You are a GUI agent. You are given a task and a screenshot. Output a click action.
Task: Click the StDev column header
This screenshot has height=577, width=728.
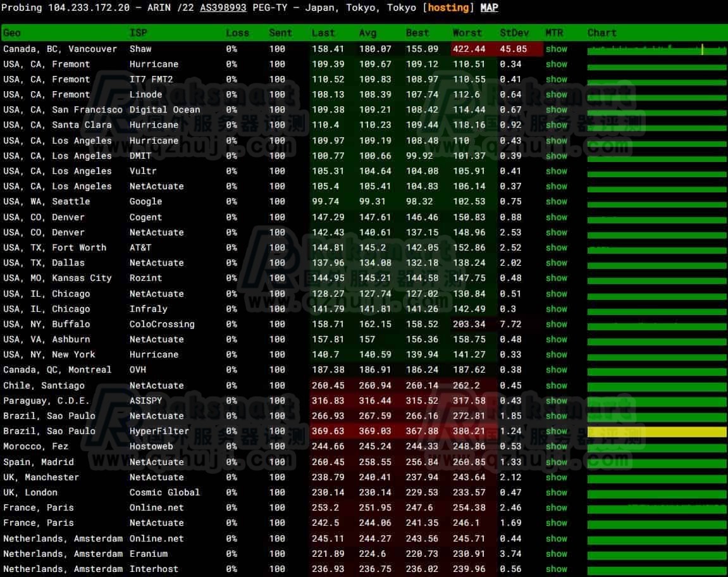point(514,33)
